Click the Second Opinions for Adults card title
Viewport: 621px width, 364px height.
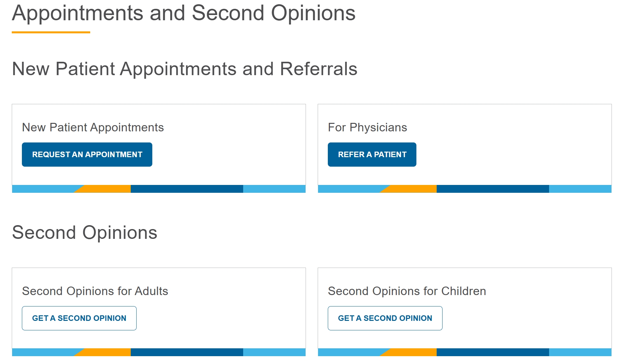[x=95, y=291]
